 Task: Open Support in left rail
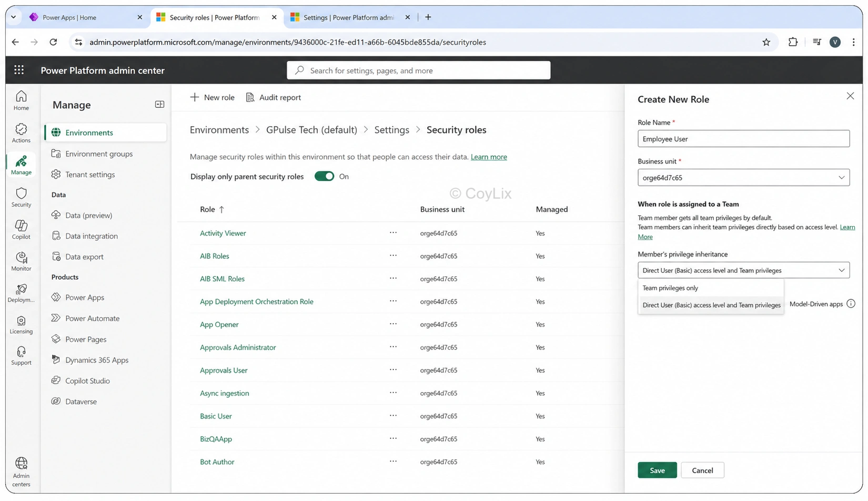click(21, 356)
